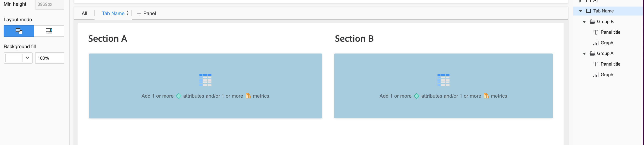
Task: Expand the All item in the tree panel
Action: tap(580, 1)
